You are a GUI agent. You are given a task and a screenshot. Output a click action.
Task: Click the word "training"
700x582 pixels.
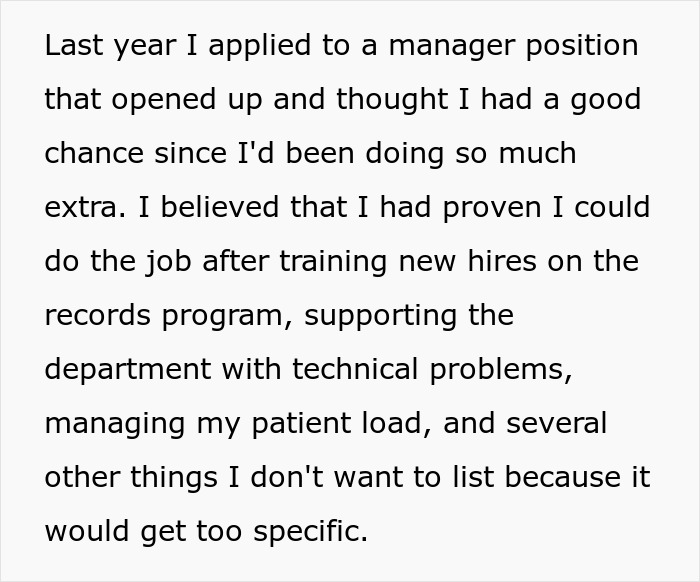(333, 263)
